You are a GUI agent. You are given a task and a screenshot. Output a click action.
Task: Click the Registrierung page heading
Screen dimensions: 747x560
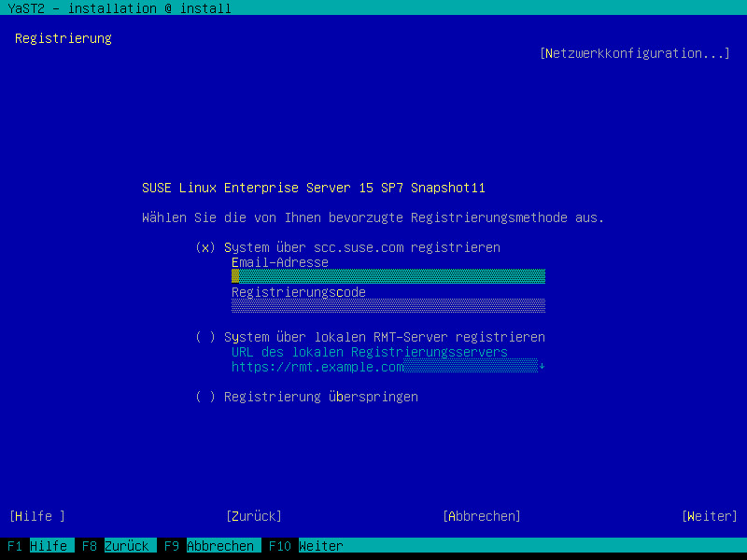[x=63, y=38]
